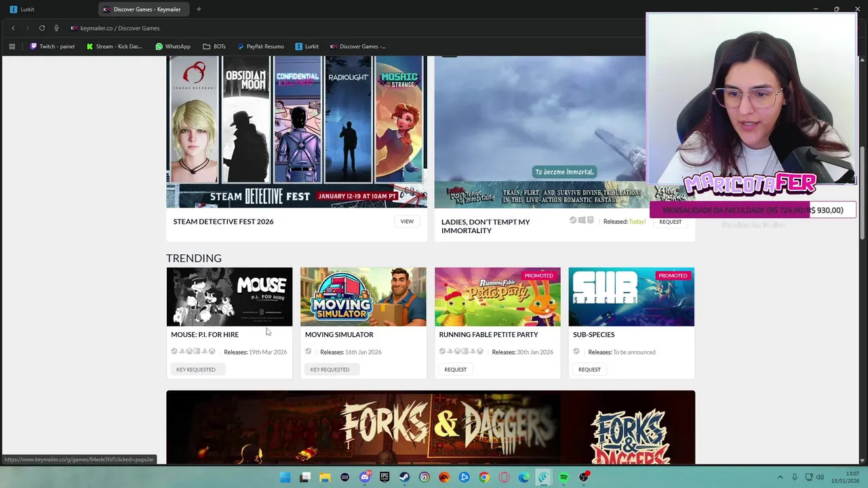Open the Windows Start menu
Image resolution: width=868 pixels, height=488 pixels.
(285, 477)
